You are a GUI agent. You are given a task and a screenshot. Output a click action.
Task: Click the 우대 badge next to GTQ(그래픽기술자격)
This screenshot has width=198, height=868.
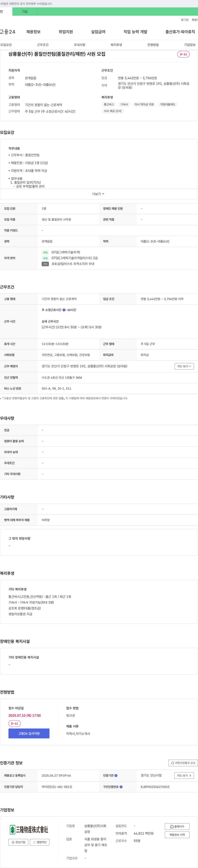point(45,252)
